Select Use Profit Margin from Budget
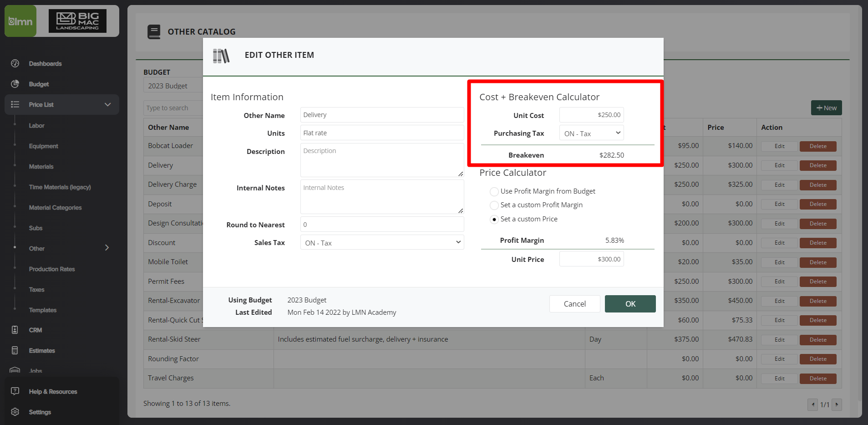 coord(494,191)
